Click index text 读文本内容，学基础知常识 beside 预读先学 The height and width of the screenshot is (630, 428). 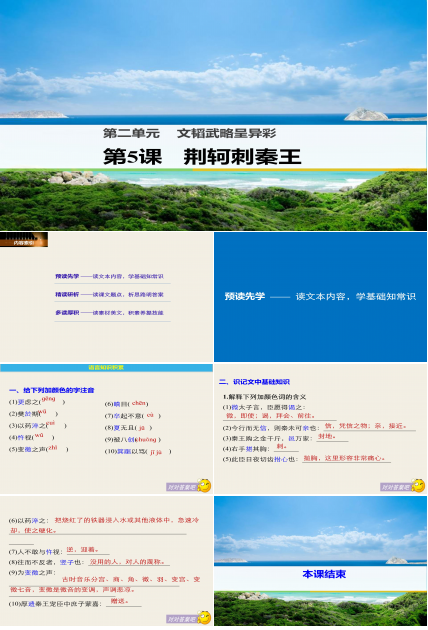[128, 276]
